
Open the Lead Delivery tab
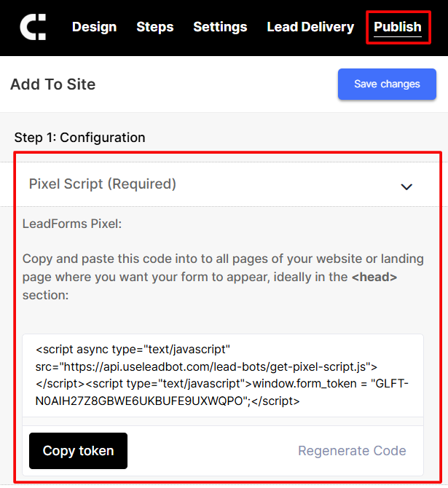point(310,27)
